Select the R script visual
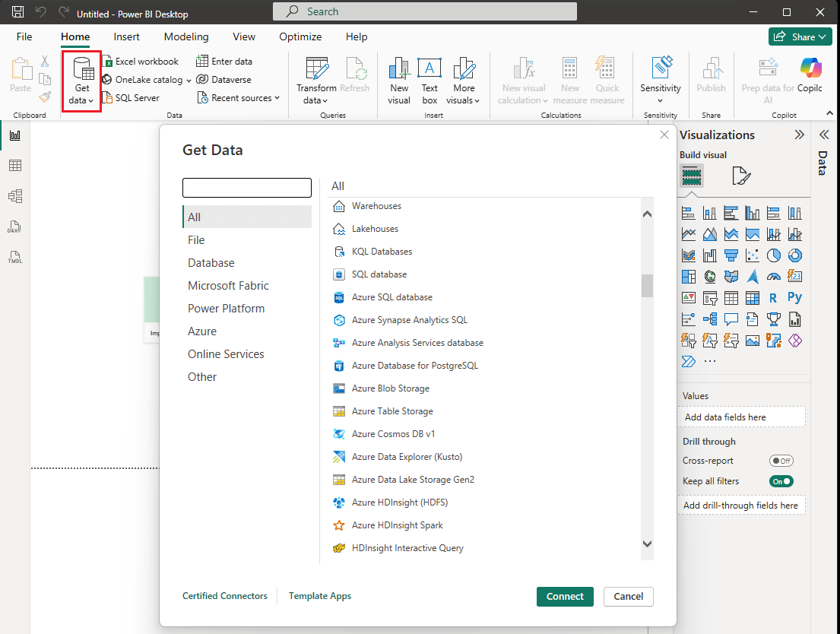The image size is (840, 634). click(774, 296)
